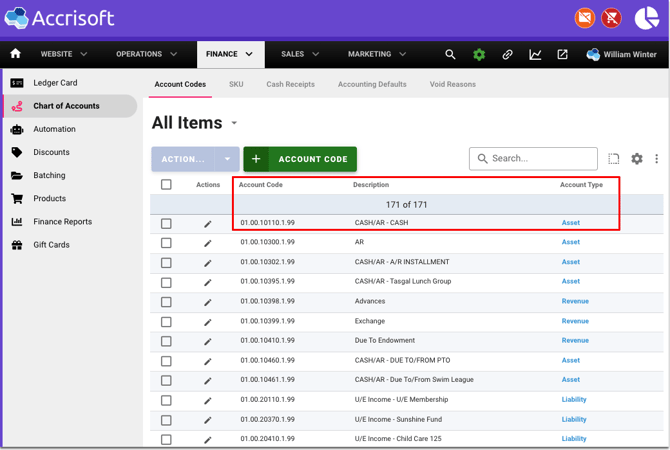Click the green settings gear in navbar
Screen dimensions: 670x450
pos(479,54)
